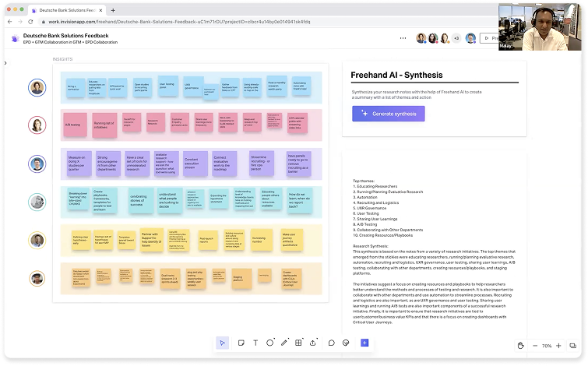The width and height of the screenshot is (588, 366).
Task: Select 'Partner with Support' yellow sticky note
Action: pos(152,239)
